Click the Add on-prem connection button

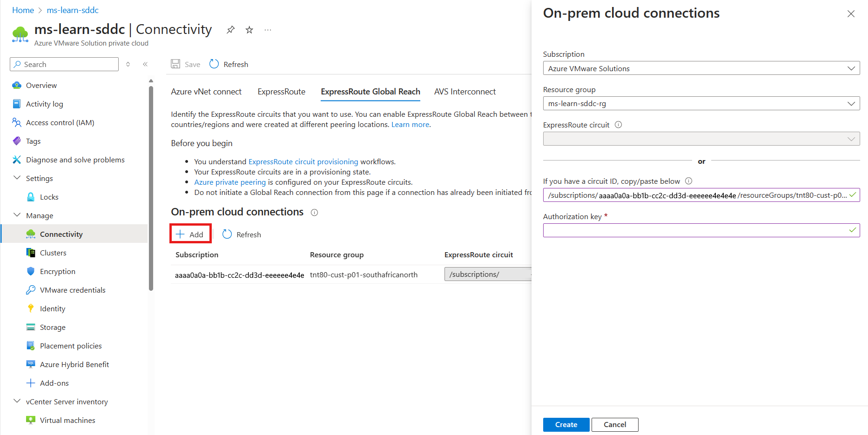coord(190,234)
